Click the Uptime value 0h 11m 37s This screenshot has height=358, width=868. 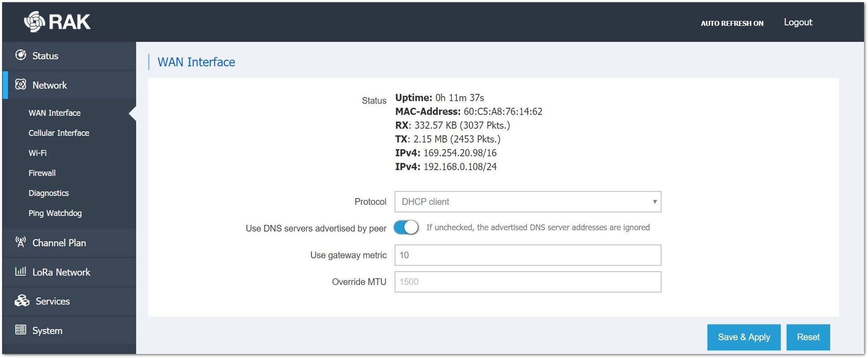click(460, 98)
